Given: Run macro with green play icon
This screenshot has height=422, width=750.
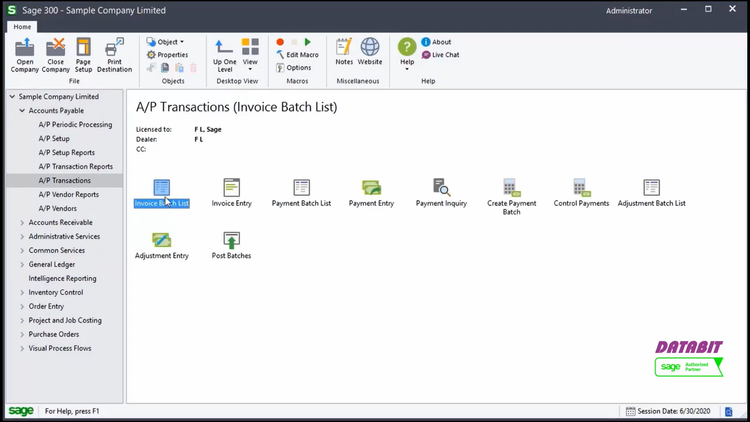Looking at the screenshot, I should tap(308, 42).
